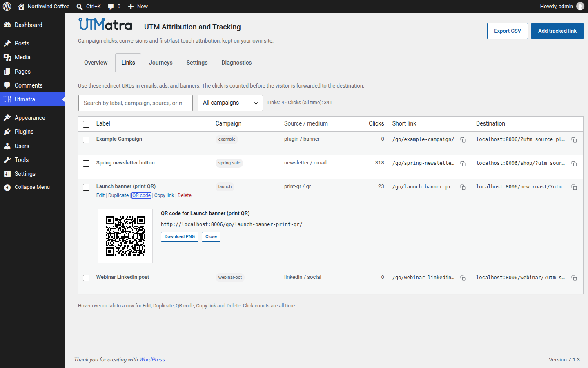Image resolution: width=588 pixels, height=368 pixels.
Task: Tick the Launch banner row checkbox
Action: (86, 187)
